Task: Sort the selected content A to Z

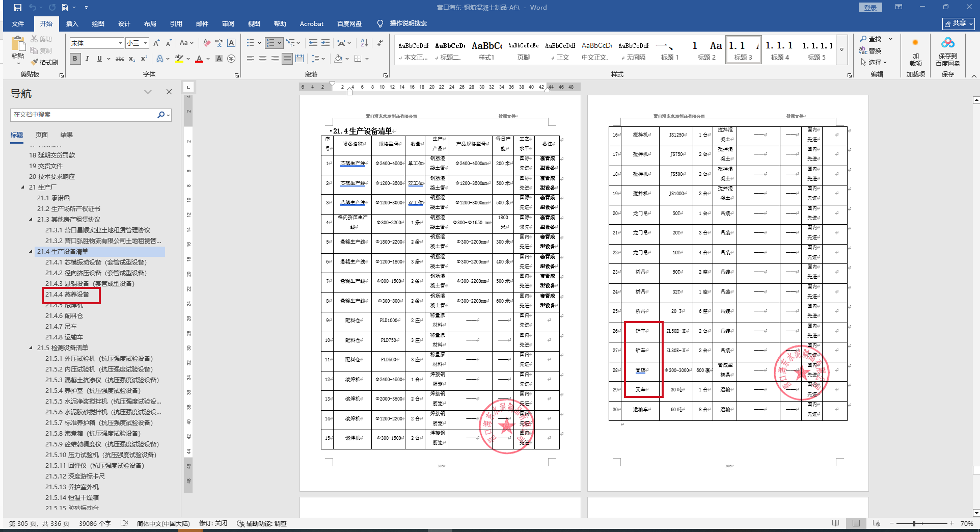Action: pyautogui.click(x=364, y=43)
